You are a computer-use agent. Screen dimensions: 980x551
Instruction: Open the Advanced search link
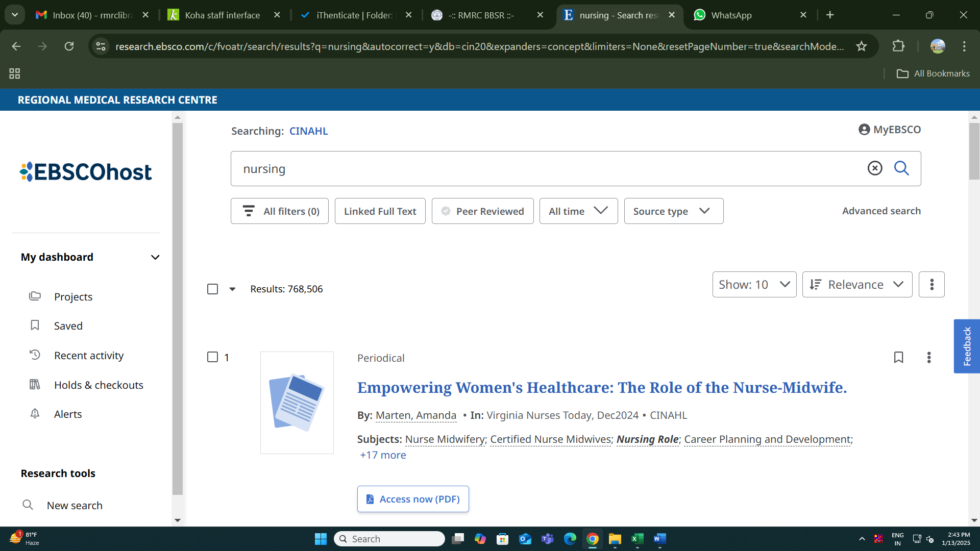click(x=881, y=211)
